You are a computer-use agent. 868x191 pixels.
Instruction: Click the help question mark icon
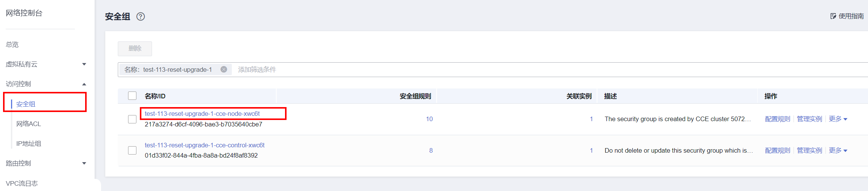[141, 17]
